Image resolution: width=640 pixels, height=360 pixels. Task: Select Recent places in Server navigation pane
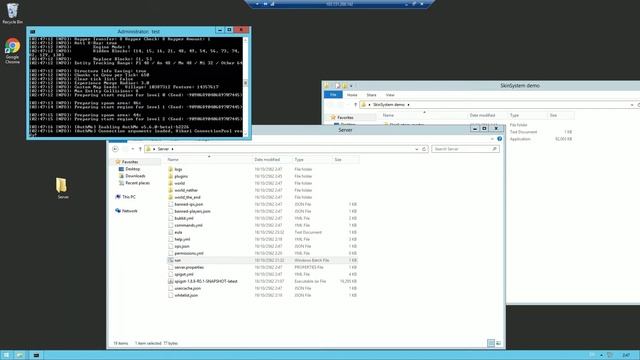pos(137,183)
